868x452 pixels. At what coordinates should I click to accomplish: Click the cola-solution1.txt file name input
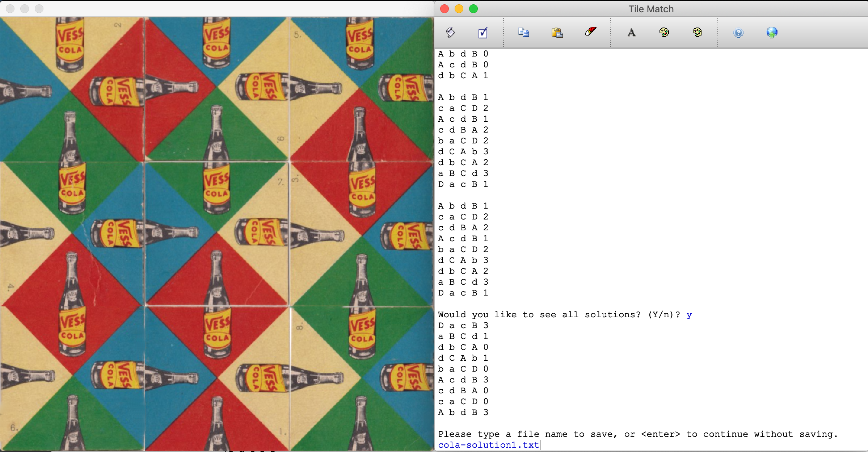point(489,445)
